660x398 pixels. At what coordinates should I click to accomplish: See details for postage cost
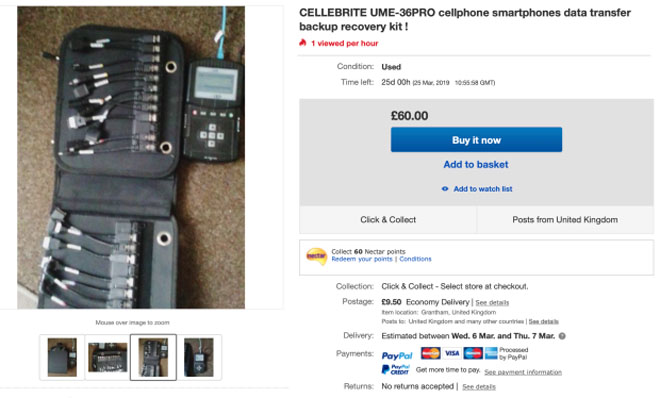(492, 302)
